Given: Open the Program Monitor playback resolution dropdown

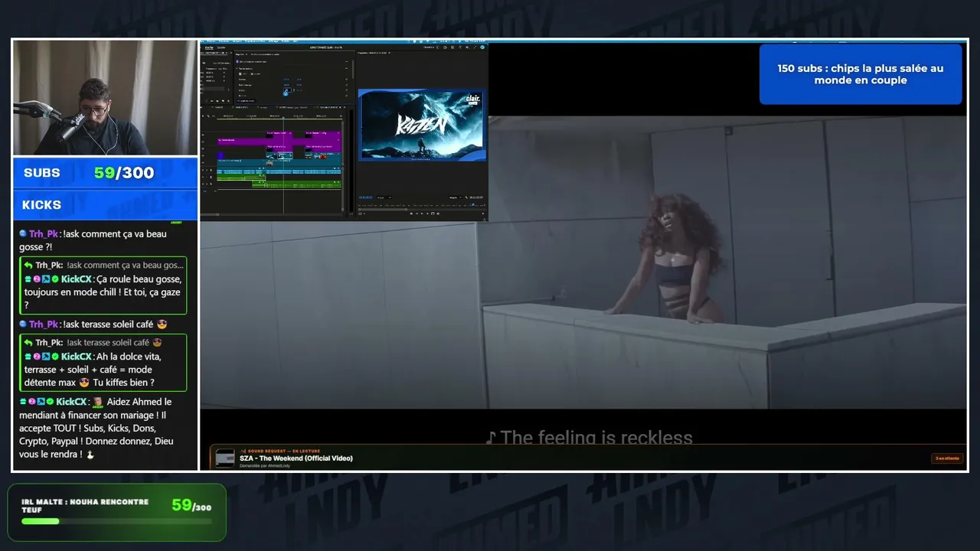Looking at the screenshot, I should (456, 197).
